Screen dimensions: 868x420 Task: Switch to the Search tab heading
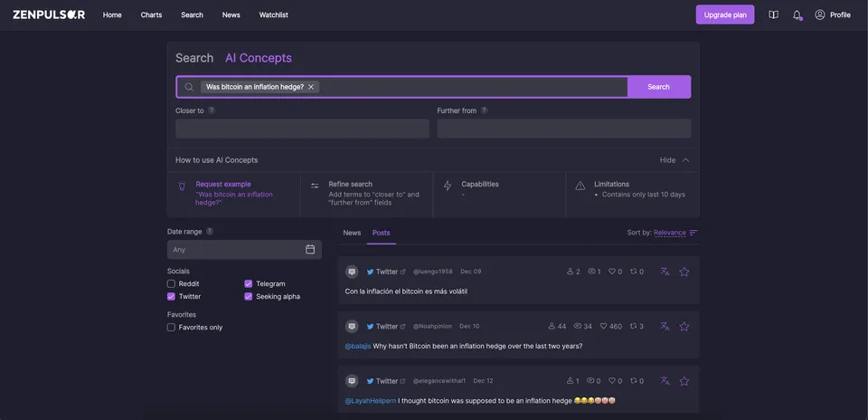pyautogui.click(x=194, y=58)
